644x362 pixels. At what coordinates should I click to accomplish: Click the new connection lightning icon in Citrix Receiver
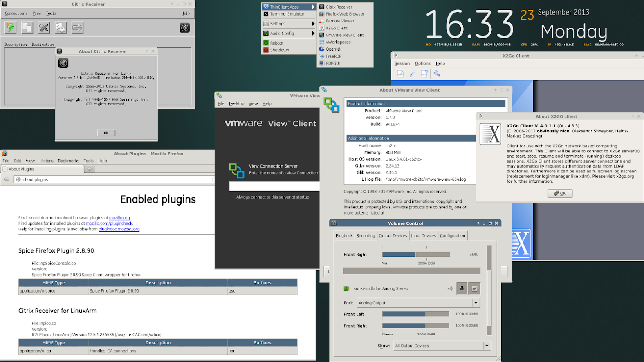pos(10,28)
